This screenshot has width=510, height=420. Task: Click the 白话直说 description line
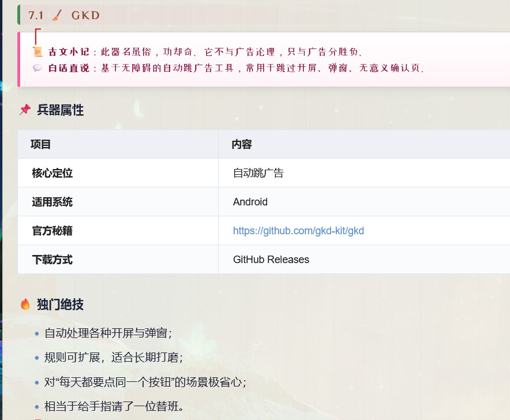point(236,67)
